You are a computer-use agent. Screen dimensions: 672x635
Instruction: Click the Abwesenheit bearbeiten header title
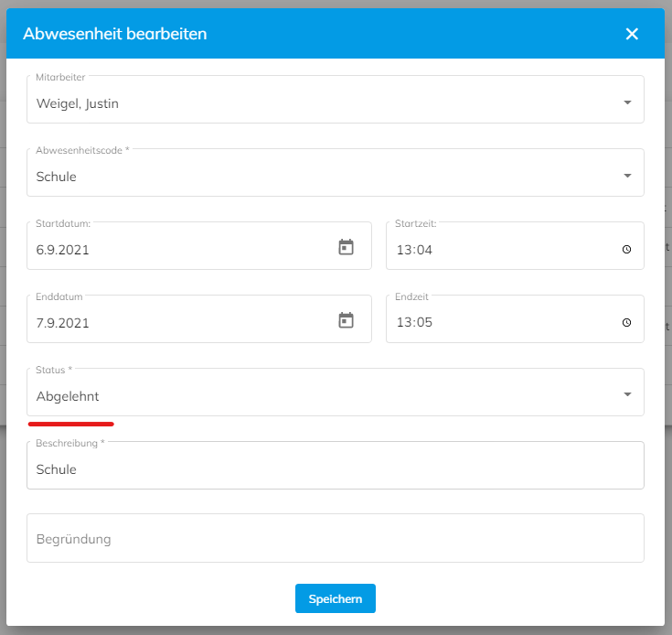[115, 34]
